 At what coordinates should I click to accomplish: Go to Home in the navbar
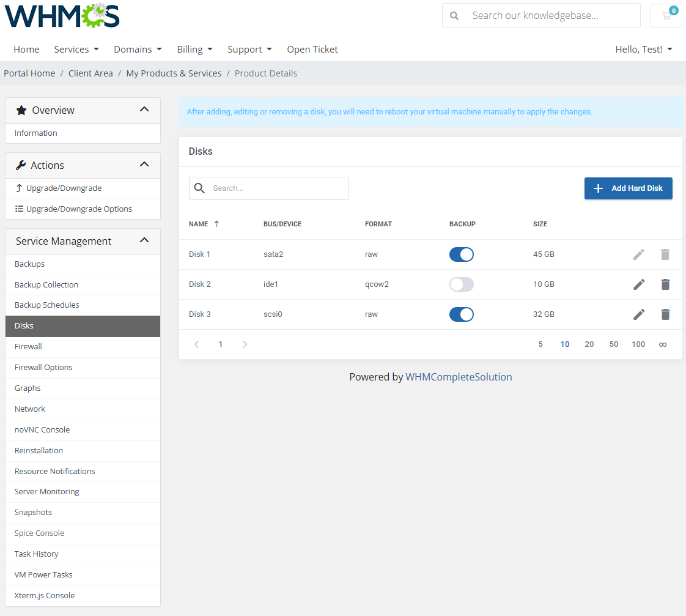click(x=26, y=50)
